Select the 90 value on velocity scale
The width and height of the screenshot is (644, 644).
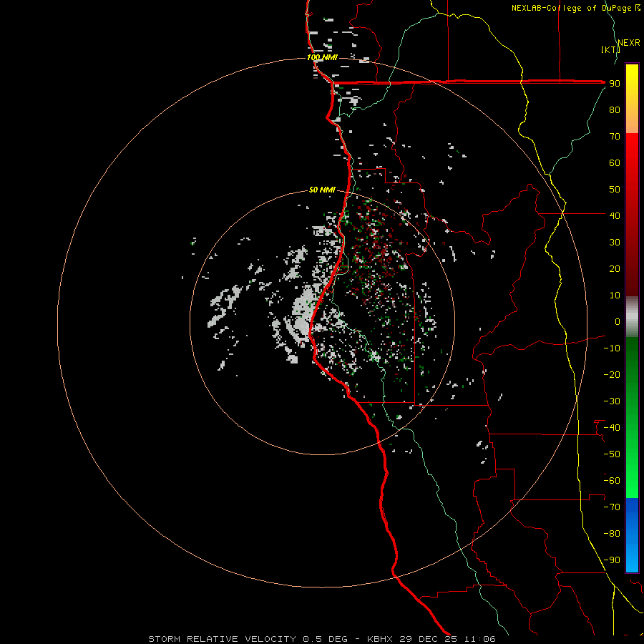coord(615,84)
